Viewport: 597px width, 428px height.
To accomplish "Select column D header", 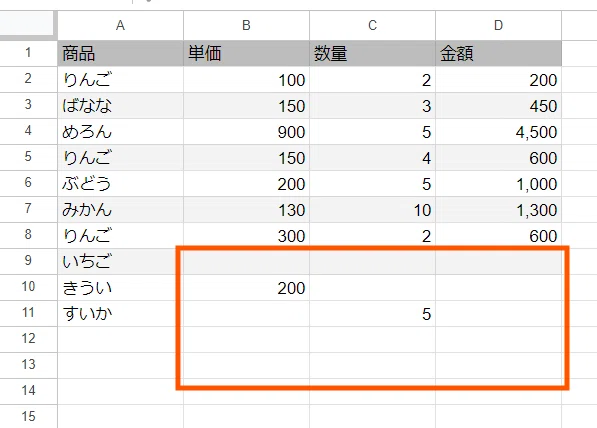I will pyautogui.click(x=498, y=25).
